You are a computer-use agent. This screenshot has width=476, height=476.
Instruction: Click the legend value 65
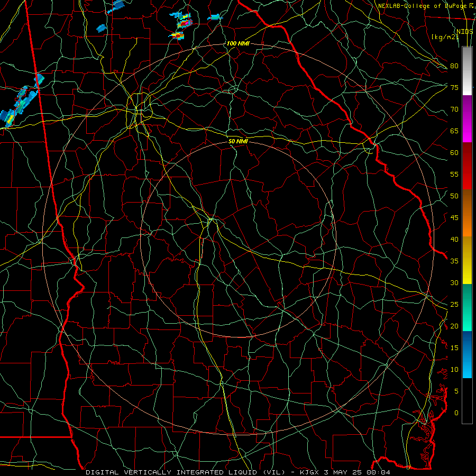tap(454, 131)
